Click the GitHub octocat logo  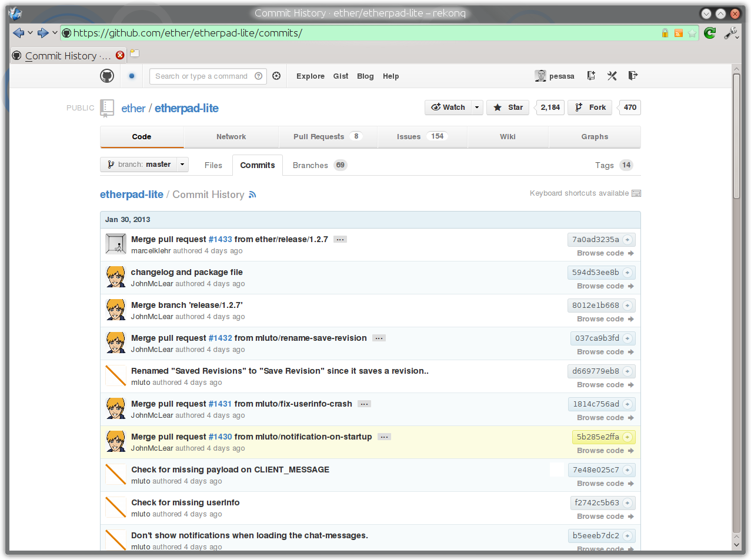pyautogui.click(x=107, y=76)
